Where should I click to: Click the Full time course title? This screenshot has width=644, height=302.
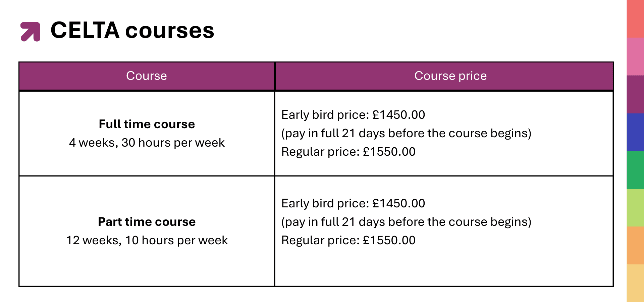(x=147, y=124)
